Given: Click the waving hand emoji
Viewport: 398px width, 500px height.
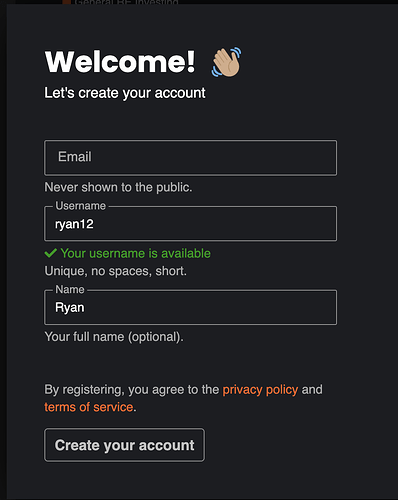Looking at the screenshot, I should [x=226, y=62].
